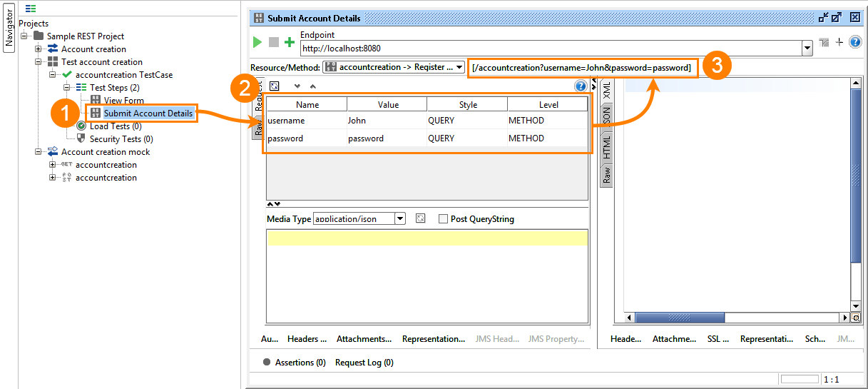
Task: Open the help icon next to the endpoint field
Action: [x=856, y=42]
